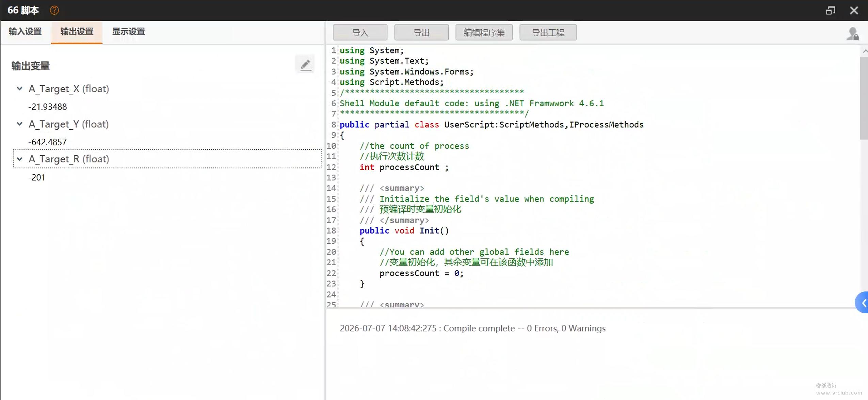Screen dimensions: 868x400
Task: Collapse the A_Target_Y variable
Action: point(20,124)
